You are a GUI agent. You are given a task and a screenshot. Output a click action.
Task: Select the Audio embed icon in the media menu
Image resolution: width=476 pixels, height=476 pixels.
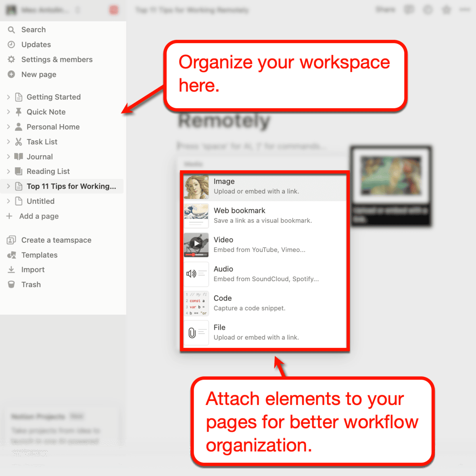[196, 274]
